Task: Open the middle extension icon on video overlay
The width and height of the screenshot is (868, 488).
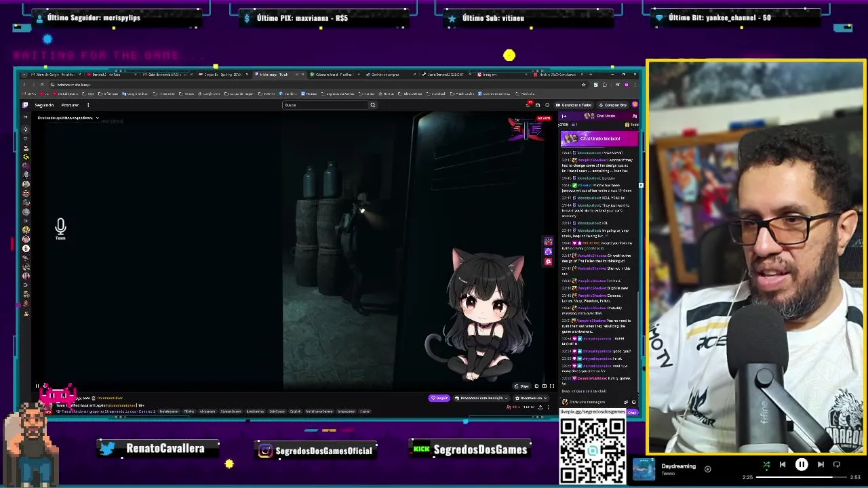Action: (548, 251)
